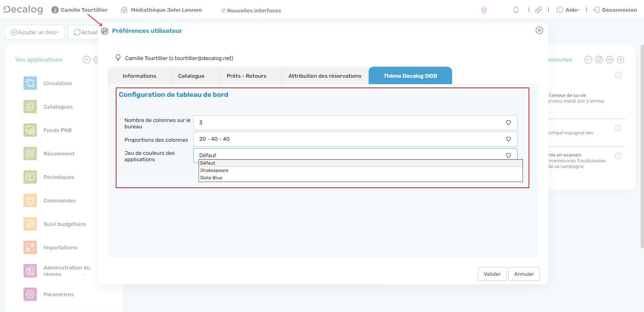
Task: Click the Valider button
Action: pyautogui.click(x=492, y=274)
